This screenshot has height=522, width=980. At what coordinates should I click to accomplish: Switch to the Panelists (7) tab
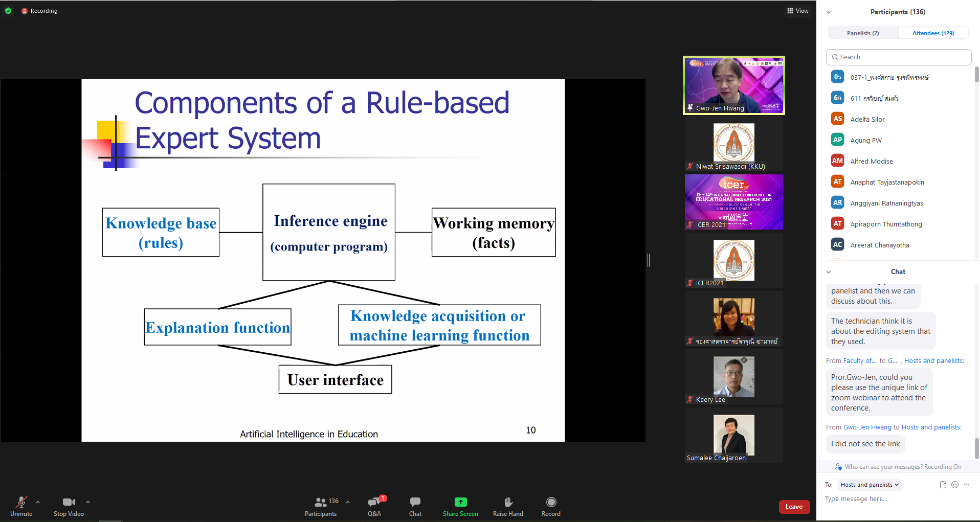click(863, 33)
